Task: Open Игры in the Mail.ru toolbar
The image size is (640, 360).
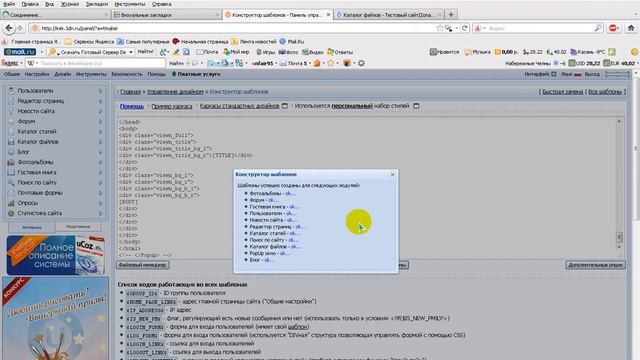Action: (x=265, y=52)
